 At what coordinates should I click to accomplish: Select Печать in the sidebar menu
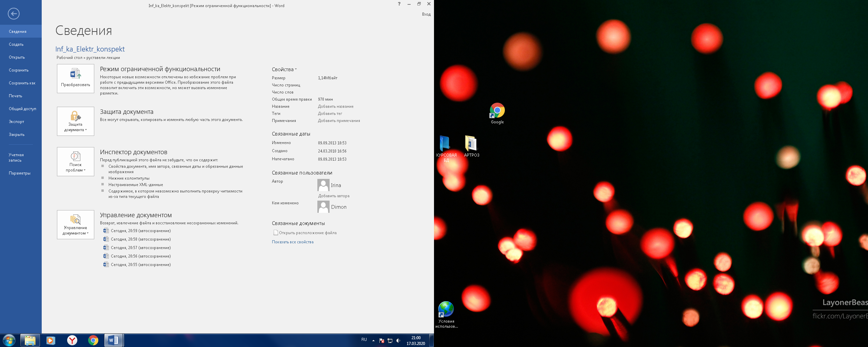pyautogui.click(x=16, y=96)
